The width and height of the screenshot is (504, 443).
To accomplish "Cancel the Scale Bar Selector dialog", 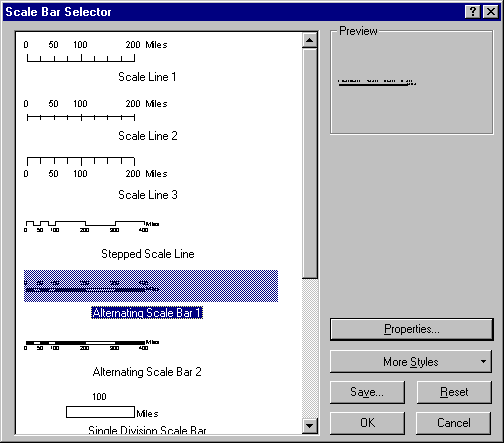I will click(454, 423).
